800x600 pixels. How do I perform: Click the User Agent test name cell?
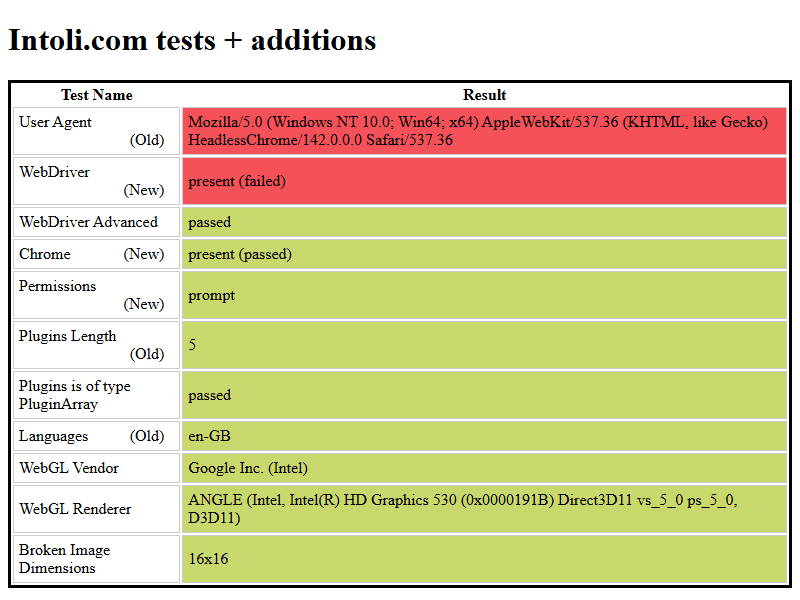tap(96, 131)
